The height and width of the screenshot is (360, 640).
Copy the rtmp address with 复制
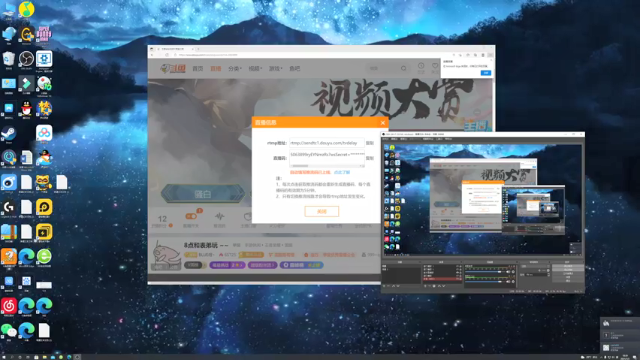tap(370, 143)
